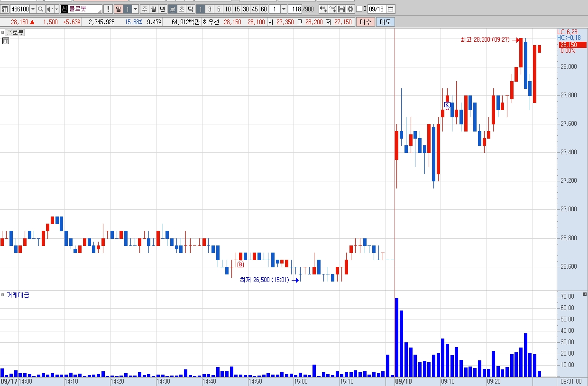Click the black 신 badge icon
Image resolution: width=588 pixels, height=386 pixels.
tap(64, 9)
